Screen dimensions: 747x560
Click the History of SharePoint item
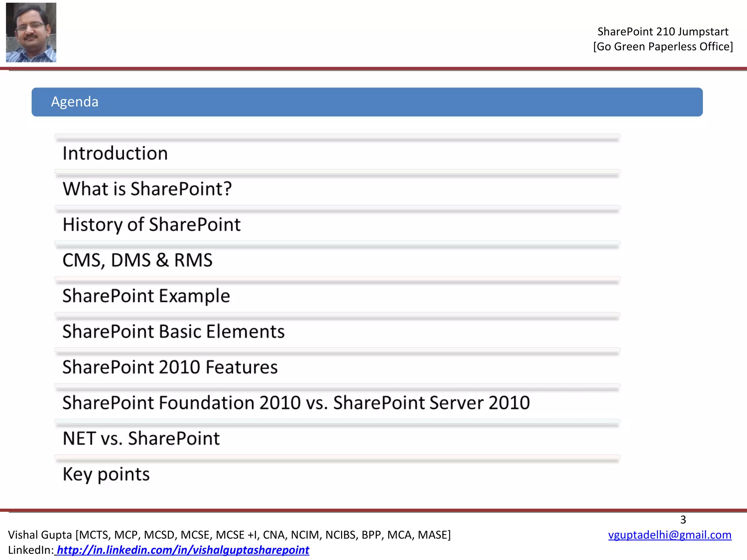(x=151, y=225)
